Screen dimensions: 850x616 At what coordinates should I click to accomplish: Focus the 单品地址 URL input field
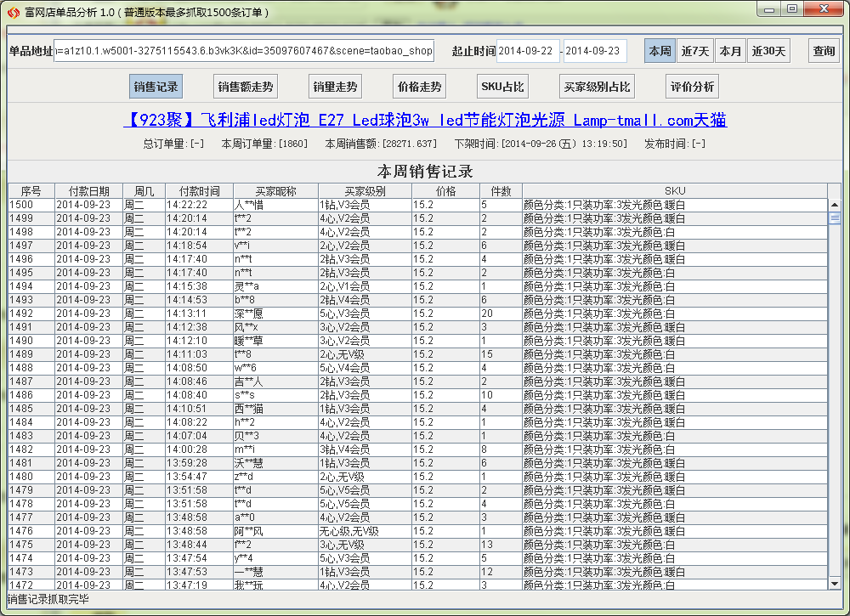tap(244, 51)
